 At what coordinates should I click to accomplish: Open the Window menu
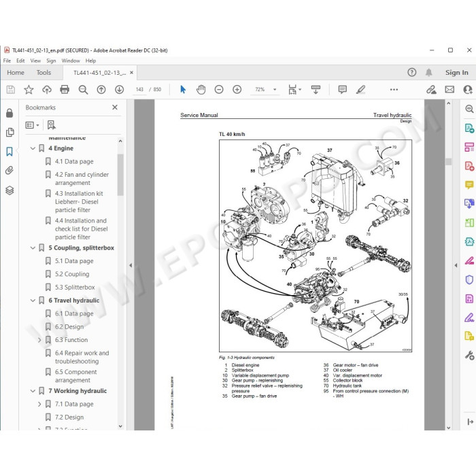[x=71, y=61]
